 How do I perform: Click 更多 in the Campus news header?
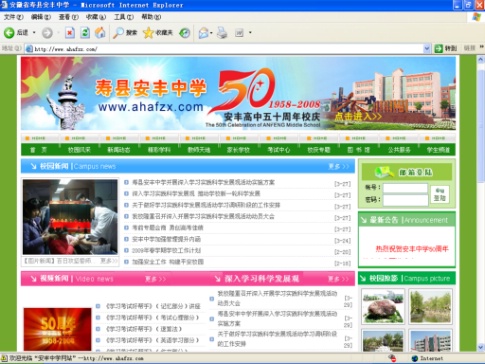point(339,166)
